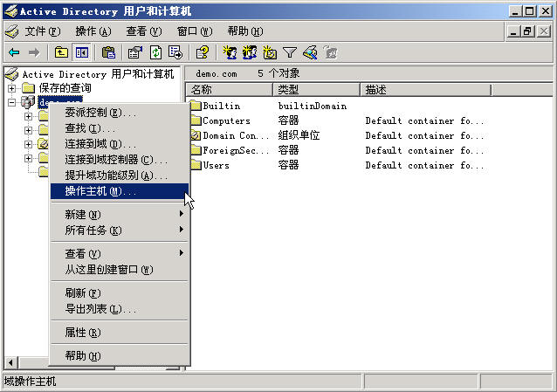The image size is (557, 392).
Task: Click the 名称 column header
Action: (229, 89)
